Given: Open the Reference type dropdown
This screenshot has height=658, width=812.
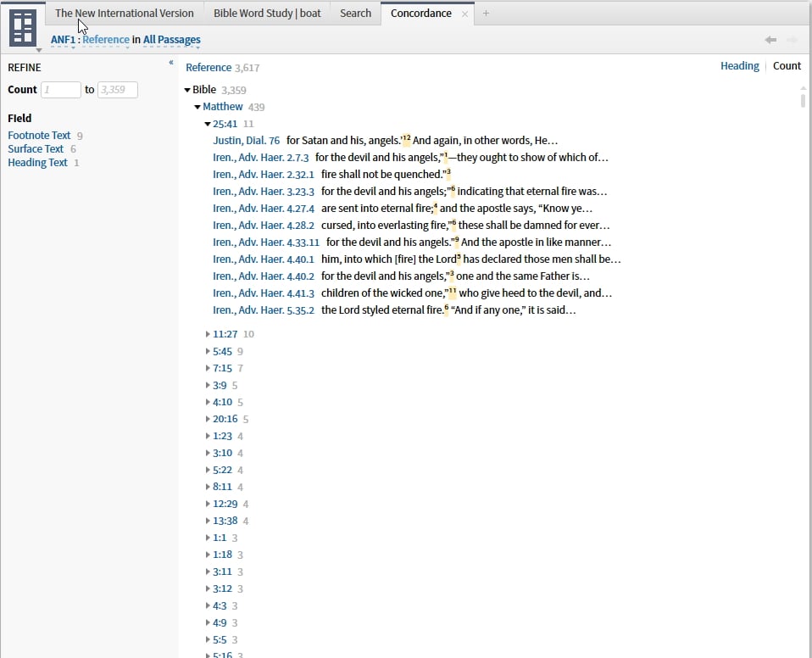Looking at the screenshot, I should tap(106, 40).
